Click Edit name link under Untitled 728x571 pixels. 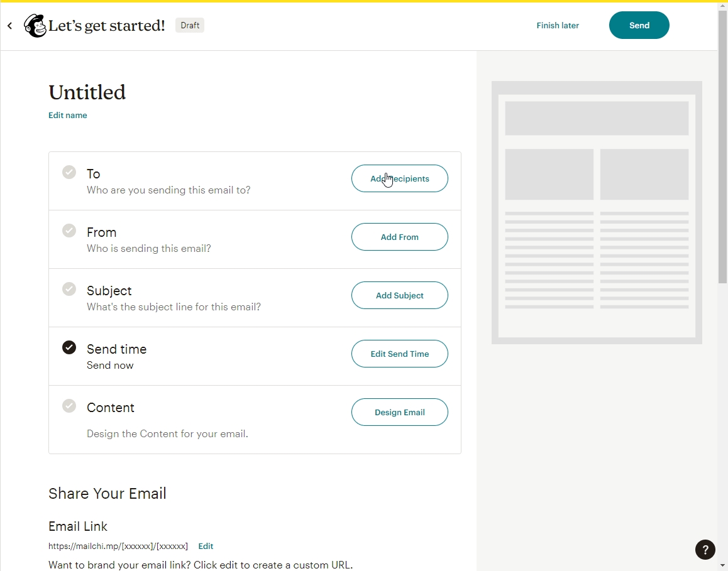[x=68, y=116]
